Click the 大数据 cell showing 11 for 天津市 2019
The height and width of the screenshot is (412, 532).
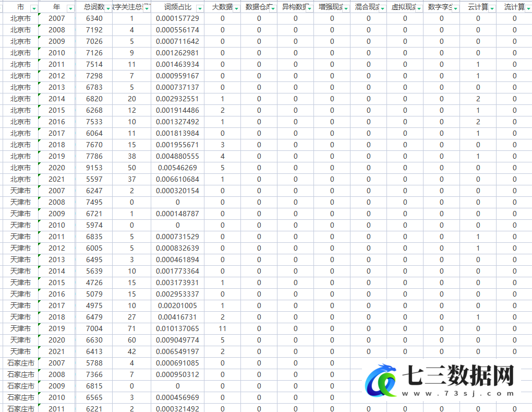(222, 329)
